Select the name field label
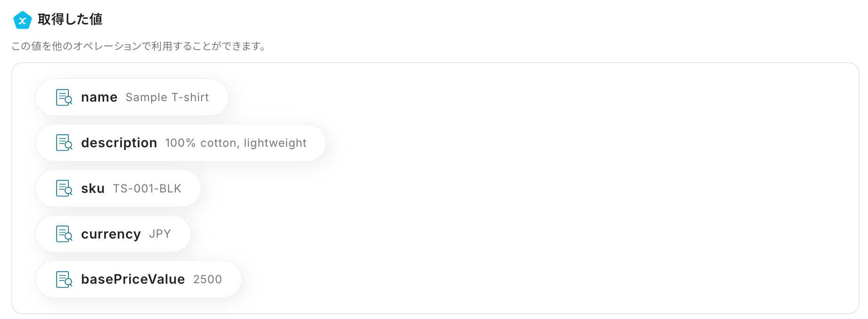This screenshot has width=868, height=319. coord(99,97)
